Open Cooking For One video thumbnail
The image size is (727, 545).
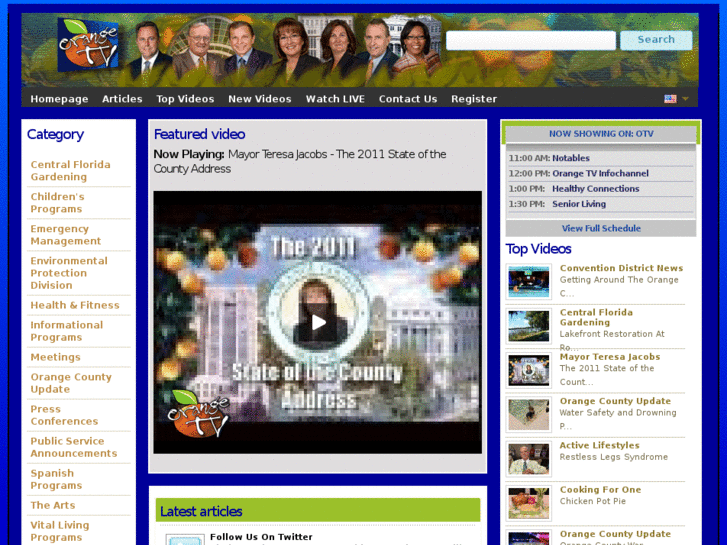pos(529,503)
